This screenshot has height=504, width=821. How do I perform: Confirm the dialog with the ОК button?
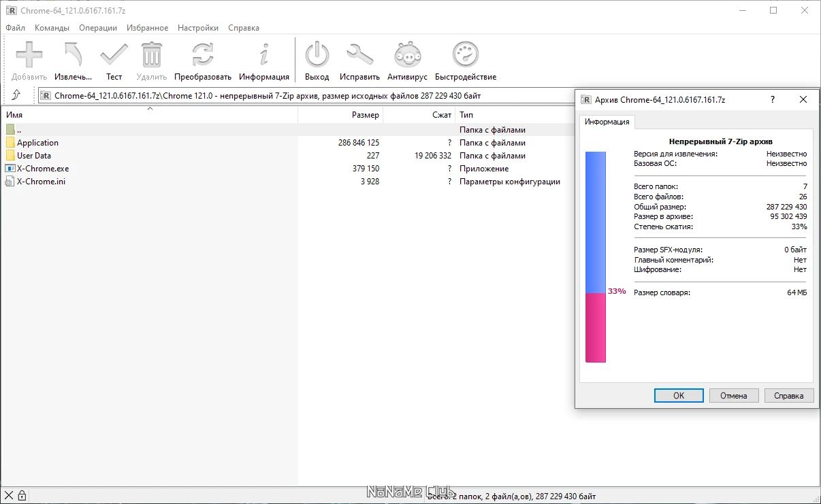(x=679, y=395)
